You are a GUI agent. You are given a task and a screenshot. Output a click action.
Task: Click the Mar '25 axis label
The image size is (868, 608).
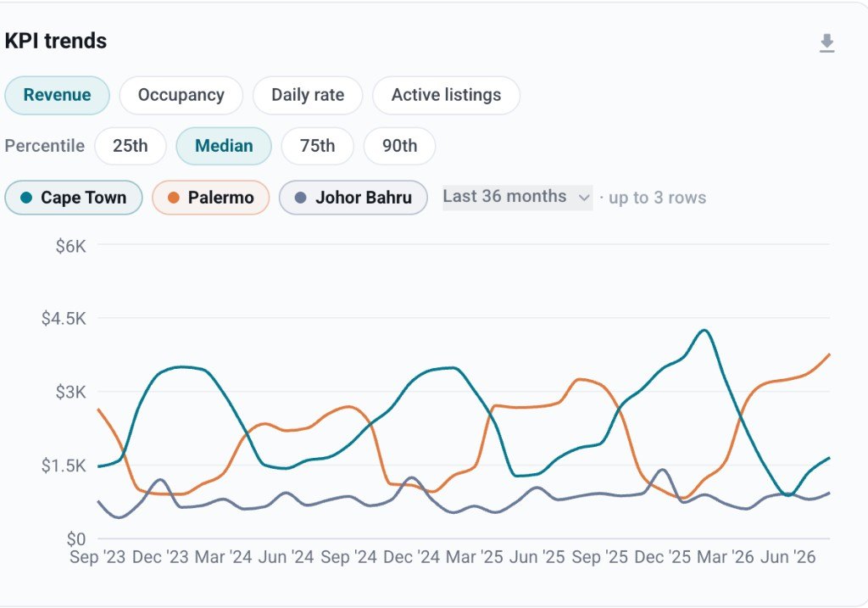pyautogui.click(x=475, y=557)
